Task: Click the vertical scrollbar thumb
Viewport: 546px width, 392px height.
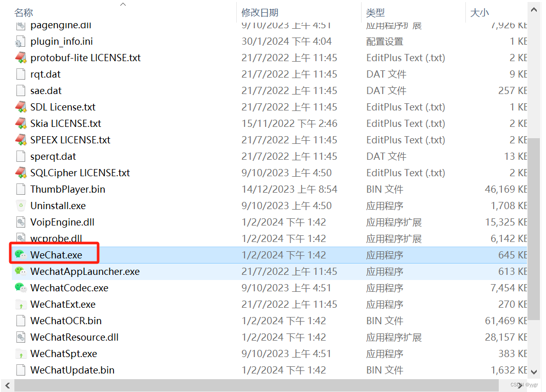Action: click(534, 229)
